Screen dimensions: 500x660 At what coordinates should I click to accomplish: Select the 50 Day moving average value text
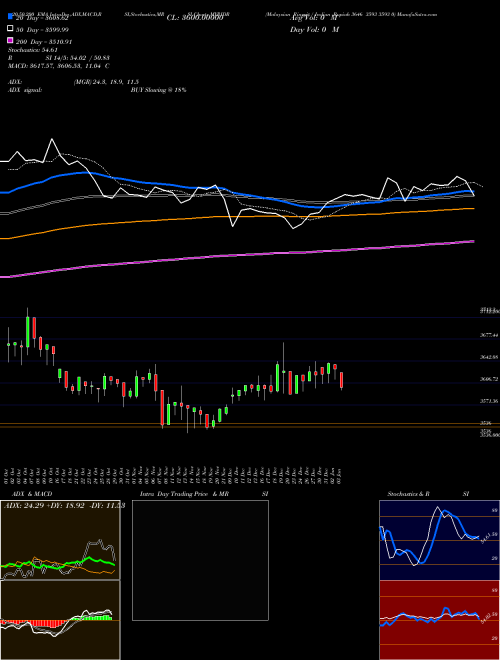[x=42, y=30]
